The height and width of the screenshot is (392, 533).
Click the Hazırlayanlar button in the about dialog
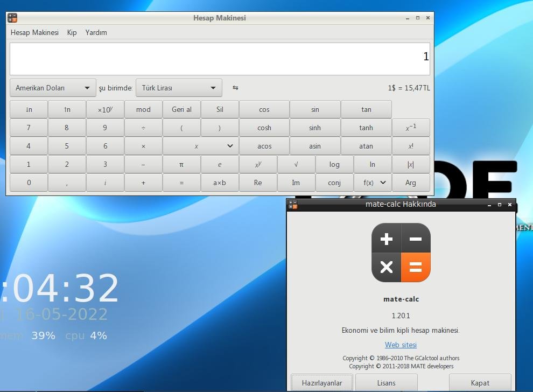322,383
